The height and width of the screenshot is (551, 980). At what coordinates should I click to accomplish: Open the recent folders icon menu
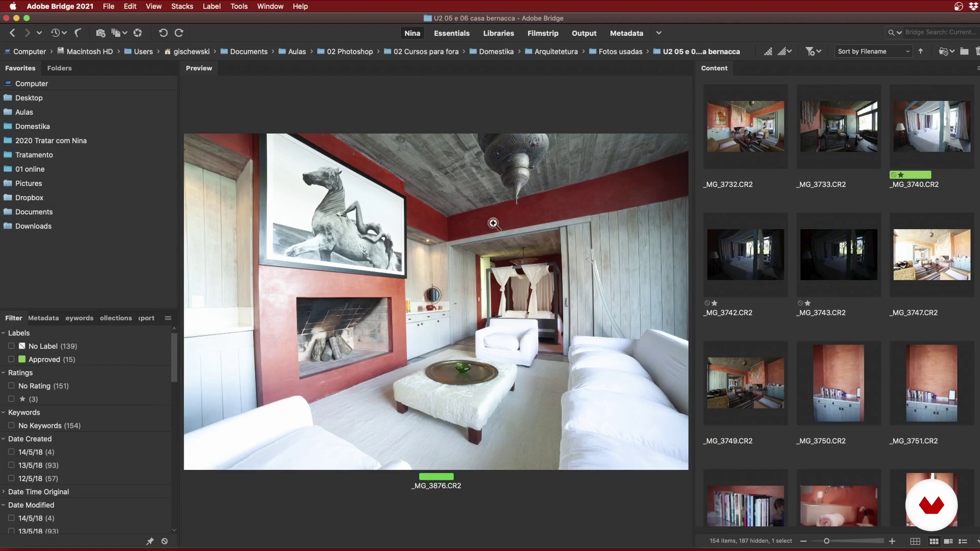(946, 52)
